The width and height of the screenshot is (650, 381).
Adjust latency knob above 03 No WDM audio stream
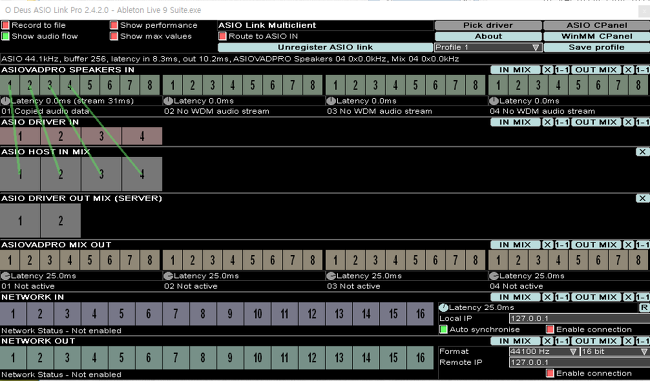pyautogui.click(x=331, y=101)
